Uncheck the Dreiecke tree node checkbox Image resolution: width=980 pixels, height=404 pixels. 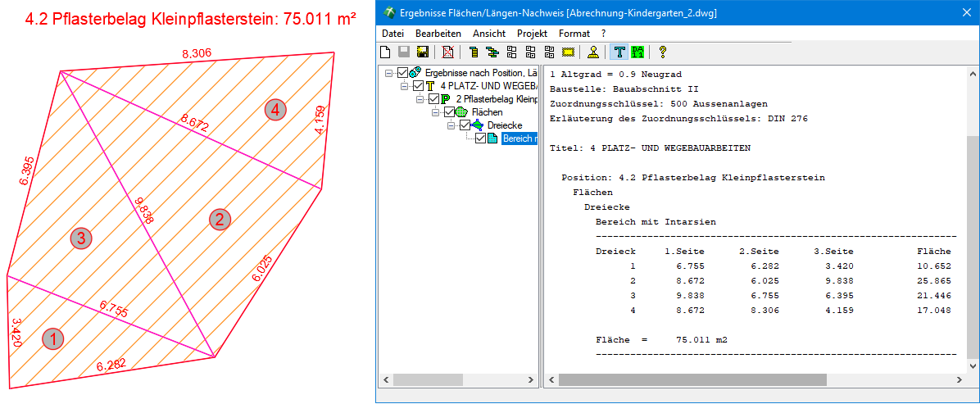(465, 125)
